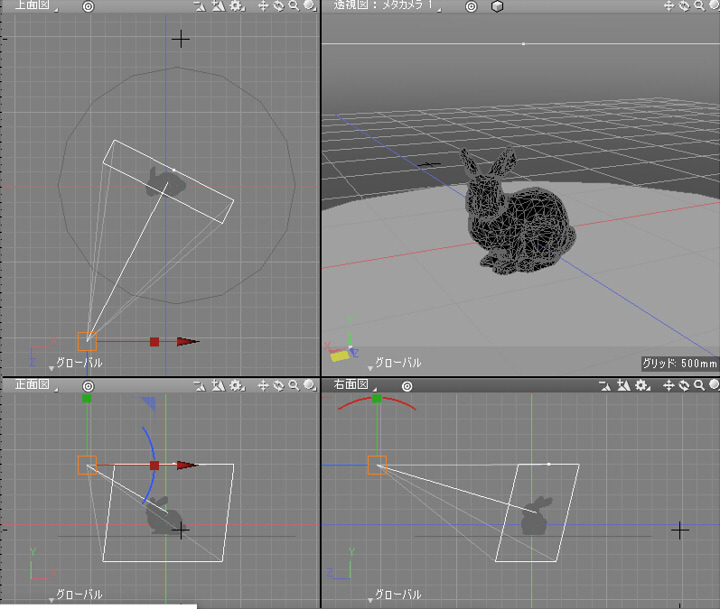Click the pan (four-arrow) icon in perspective header

[669, 6]
